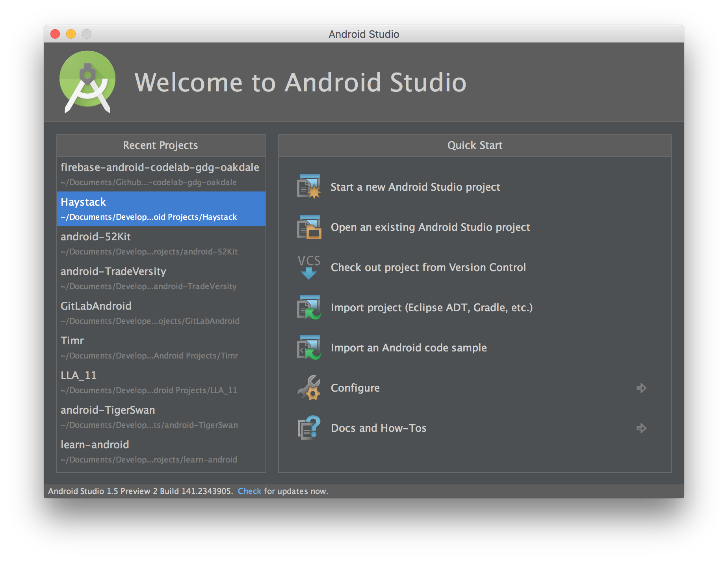Open the Timr recent project
The image size is (728, 561).
click(x=161, y=347)
